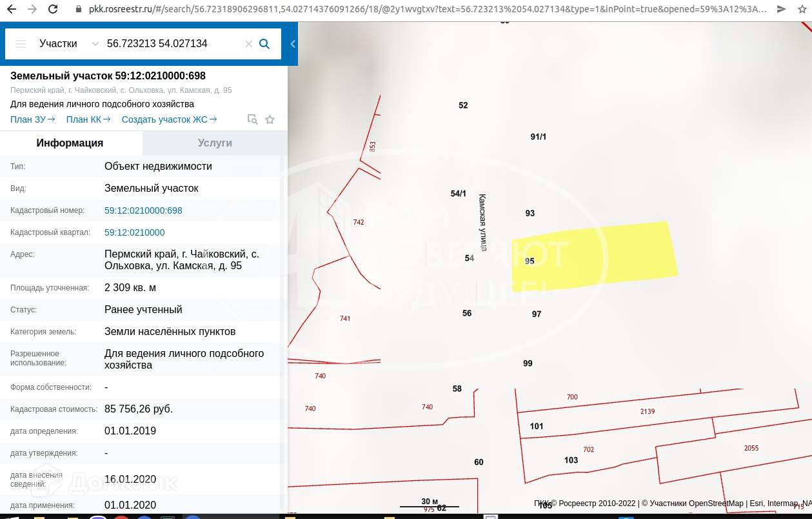Image resolution: width=812 pixels, height=519 pixels.
Task: Reload the page in browser
Action: tap(53, 9)
